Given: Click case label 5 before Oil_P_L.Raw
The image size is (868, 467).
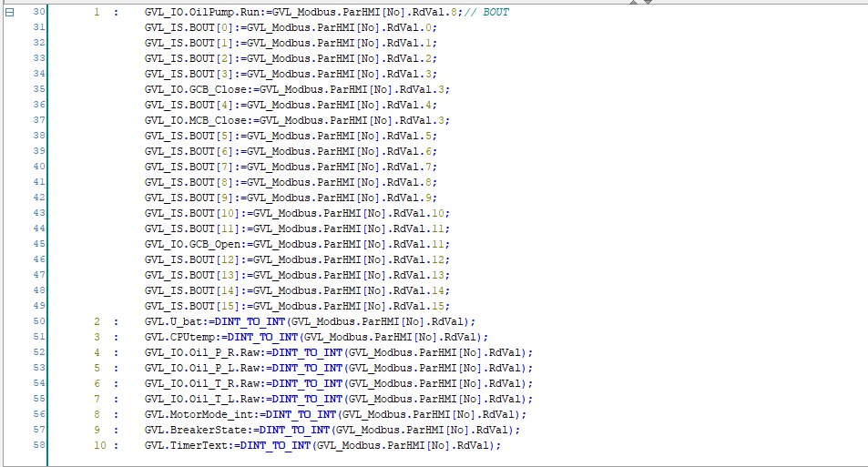Looking at the screenshot, I should [x=97, y=369].
